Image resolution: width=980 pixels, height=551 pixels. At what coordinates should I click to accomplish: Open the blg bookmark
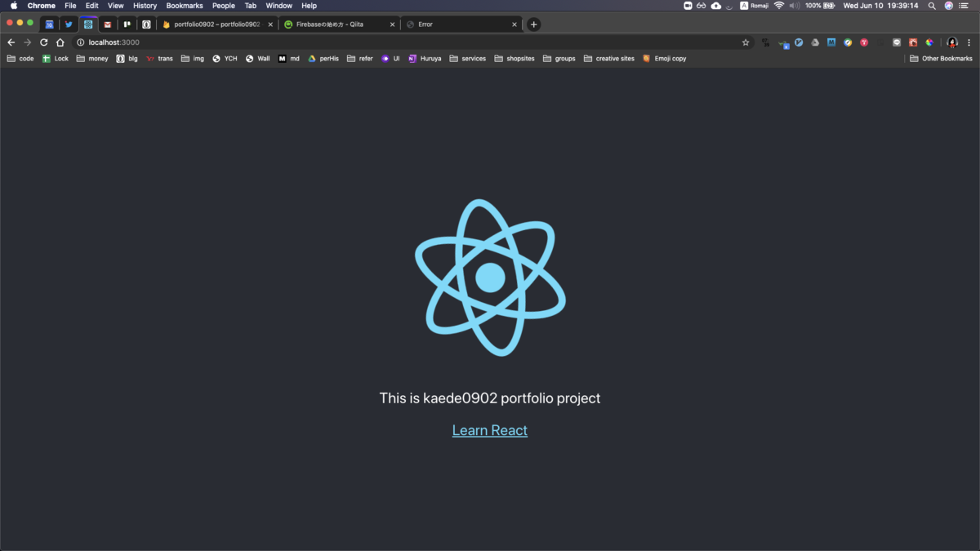pos(127,59)
